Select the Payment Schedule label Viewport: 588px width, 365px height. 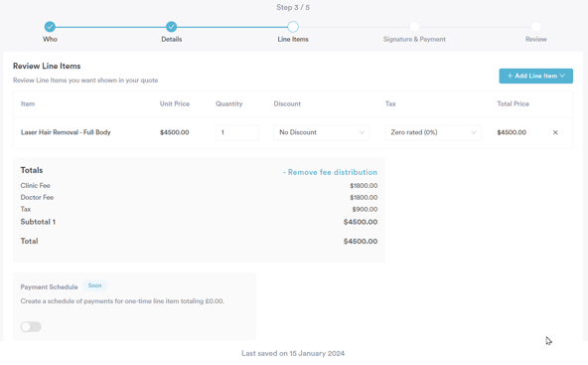(x=49, y=286)
